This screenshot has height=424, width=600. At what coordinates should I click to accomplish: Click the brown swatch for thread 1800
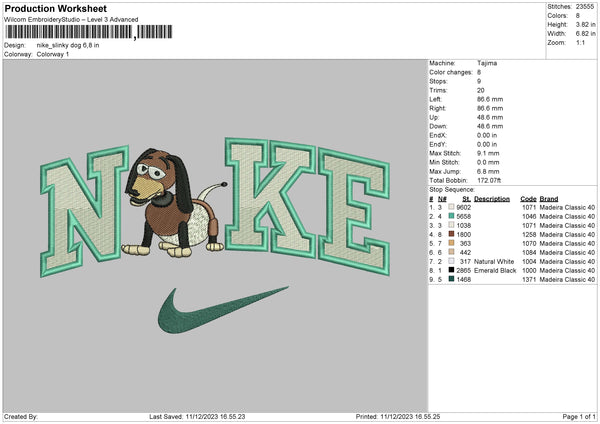(451, 234)
